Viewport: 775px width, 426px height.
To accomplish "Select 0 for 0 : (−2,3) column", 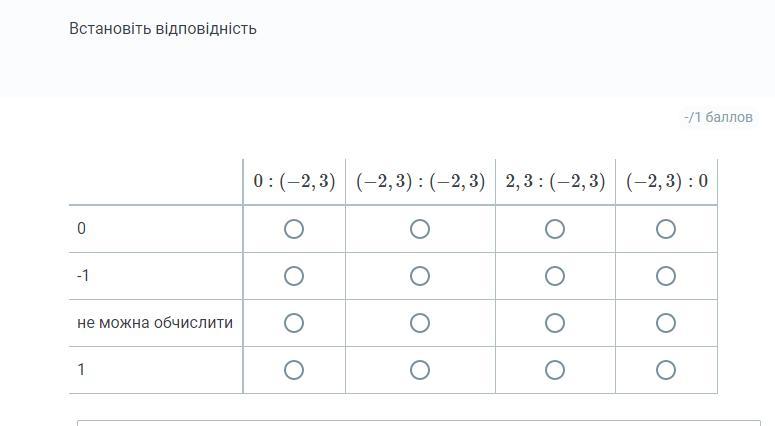I will pyautogui.click(x=294, y=229).
